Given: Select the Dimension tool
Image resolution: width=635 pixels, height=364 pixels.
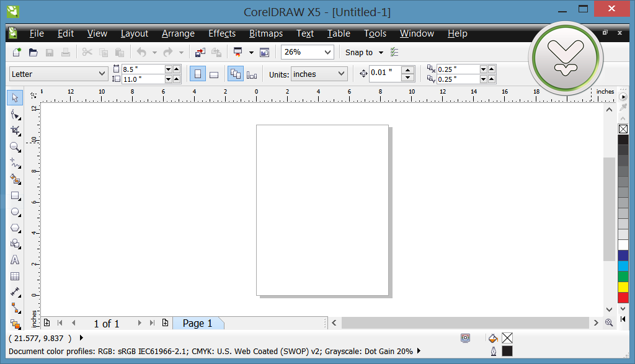Looking at the screenshot, I should click(15, 292).
